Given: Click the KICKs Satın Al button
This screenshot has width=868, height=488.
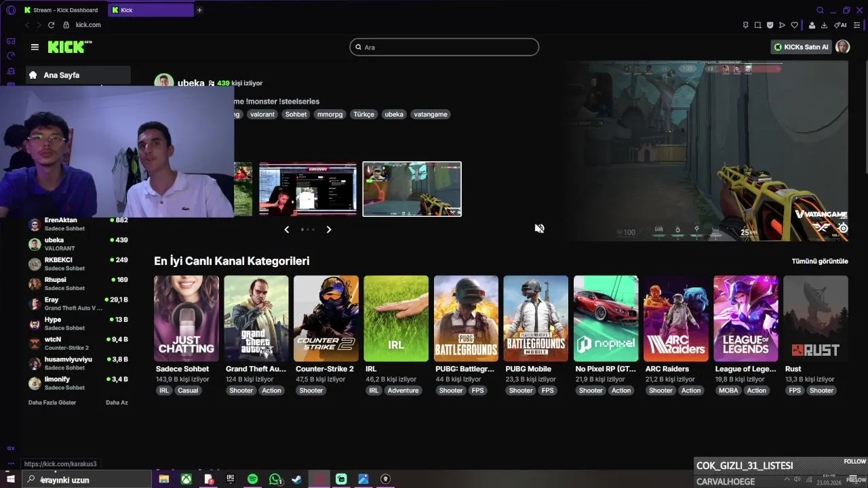Looking at the screenshot, I should (802, 47).
